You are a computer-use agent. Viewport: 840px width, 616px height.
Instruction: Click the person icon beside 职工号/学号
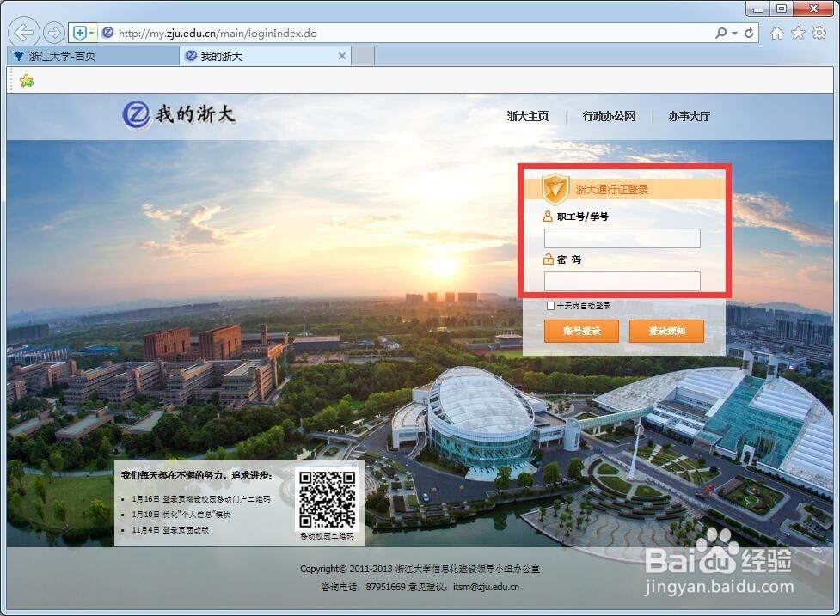pyautogui.click(x=546, y=216)
